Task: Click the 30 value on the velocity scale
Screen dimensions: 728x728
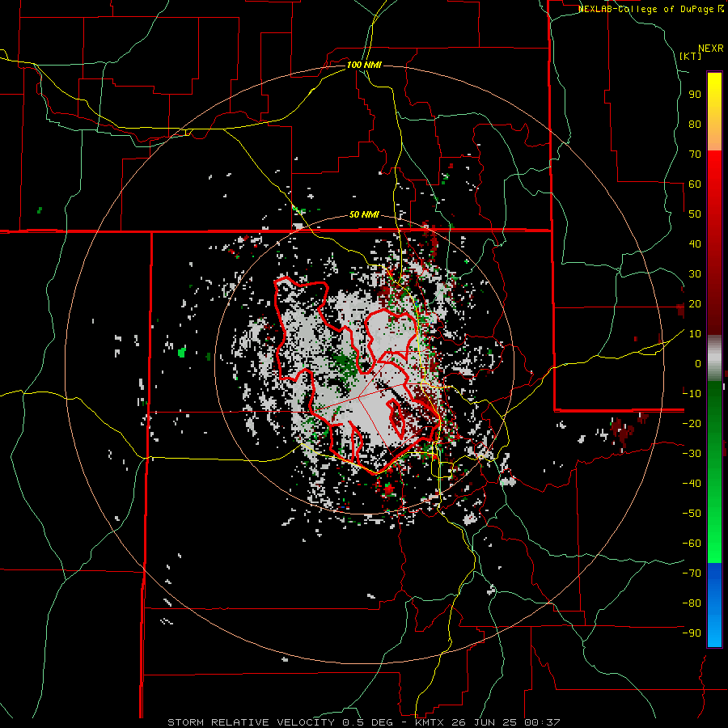Action: tap(695, 274)
